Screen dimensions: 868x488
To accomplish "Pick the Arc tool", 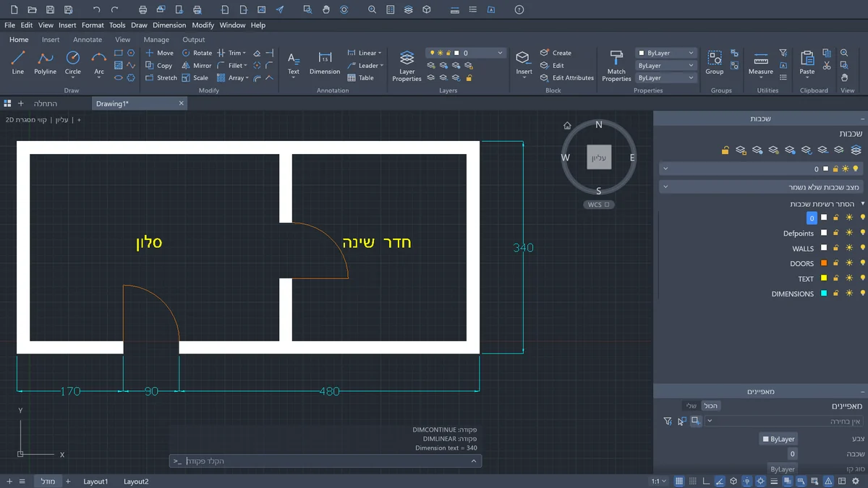I will (x=99, y=63).
